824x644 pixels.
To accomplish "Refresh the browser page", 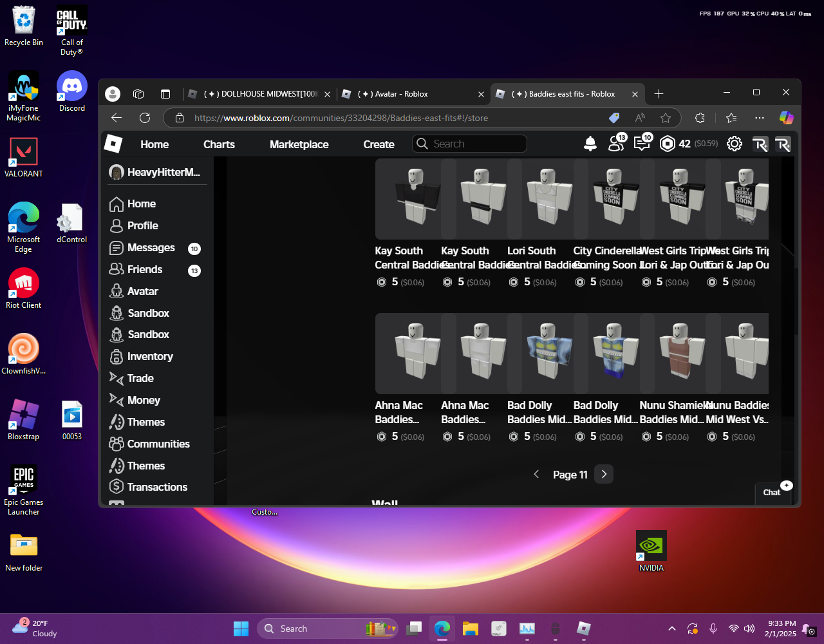I will [145, 118].
